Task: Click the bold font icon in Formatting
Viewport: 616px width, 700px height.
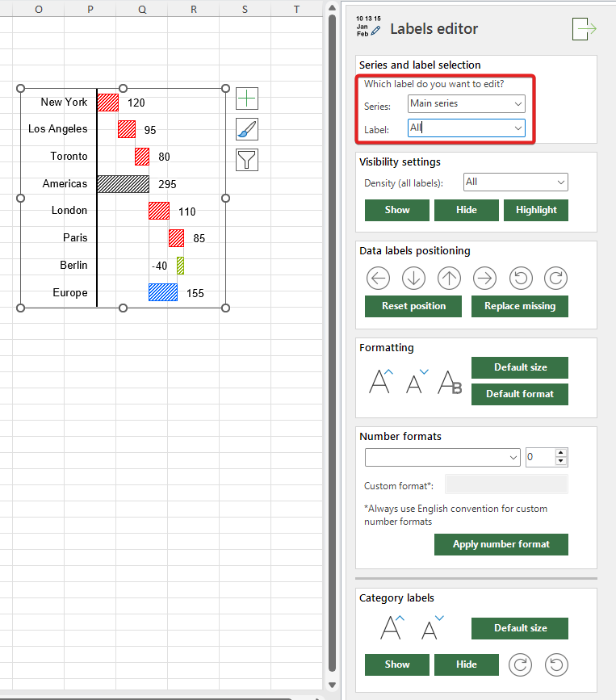Action: pos(449,381)
